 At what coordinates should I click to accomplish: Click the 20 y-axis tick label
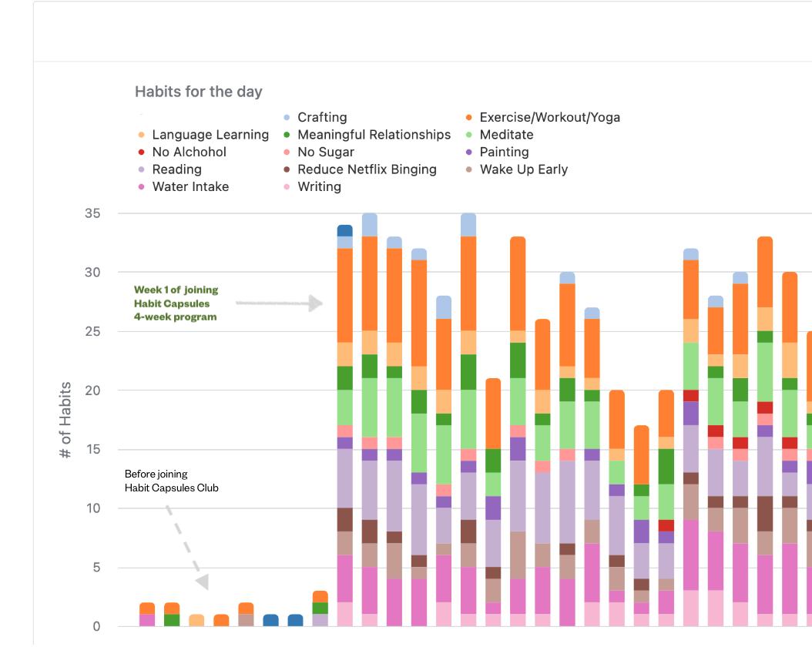coord(92,390)
